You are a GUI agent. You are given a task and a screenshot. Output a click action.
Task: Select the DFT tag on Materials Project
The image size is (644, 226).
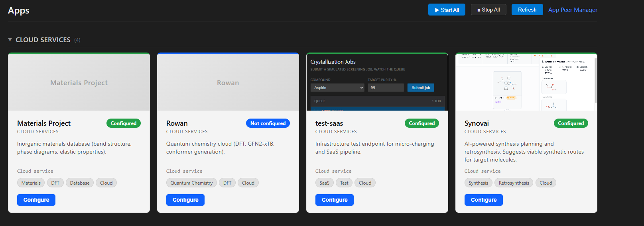[55, 183]
